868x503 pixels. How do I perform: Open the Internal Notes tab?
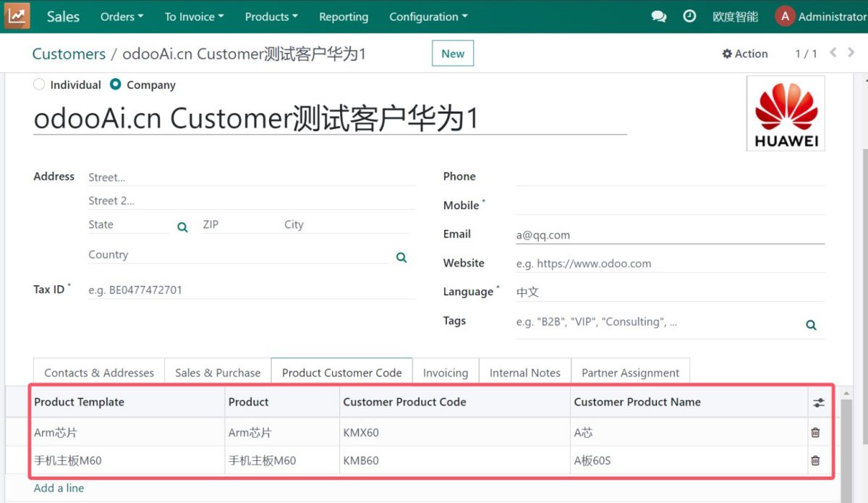[525, 373]
